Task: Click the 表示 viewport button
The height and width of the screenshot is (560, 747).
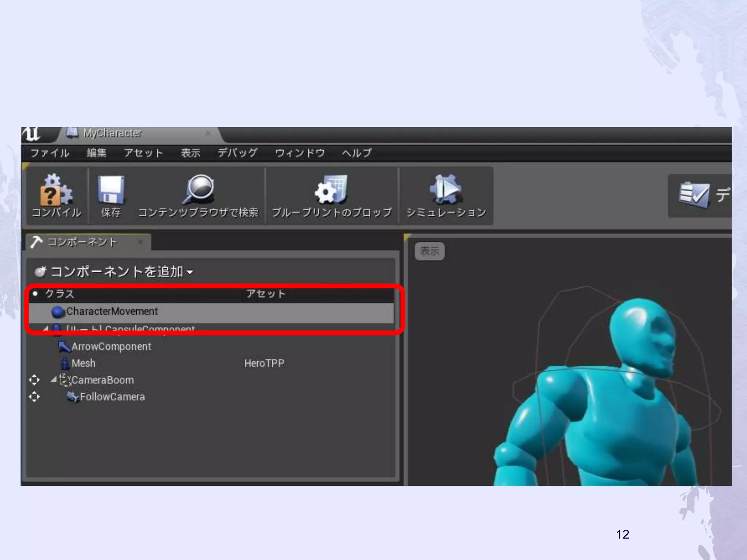Action: click(x=429, y=251)
